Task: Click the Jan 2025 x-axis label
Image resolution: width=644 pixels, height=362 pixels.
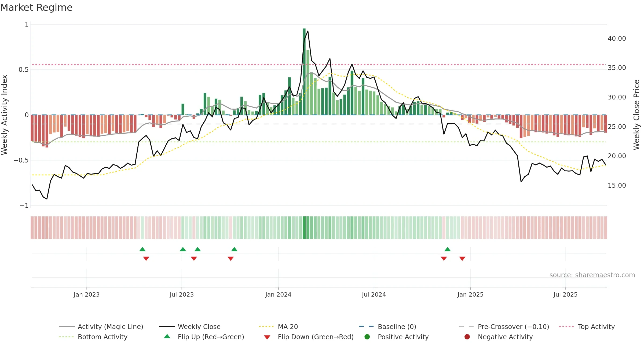Action: point(470,295)
